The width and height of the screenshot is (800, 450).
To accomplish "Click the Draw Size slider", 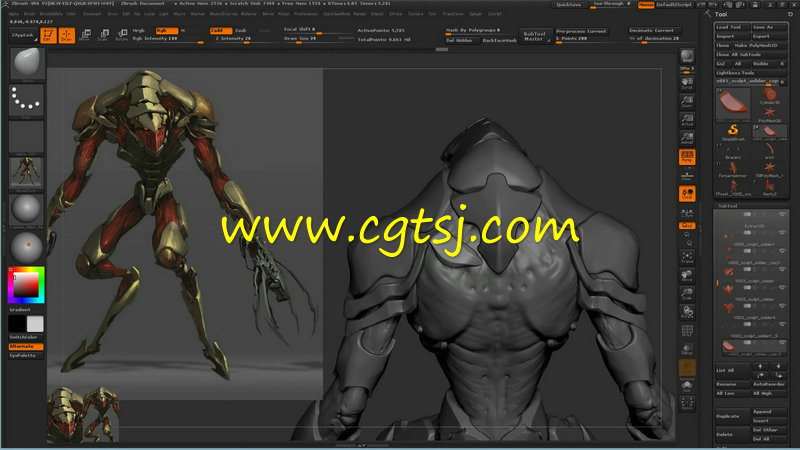I will tap(318, 39).
